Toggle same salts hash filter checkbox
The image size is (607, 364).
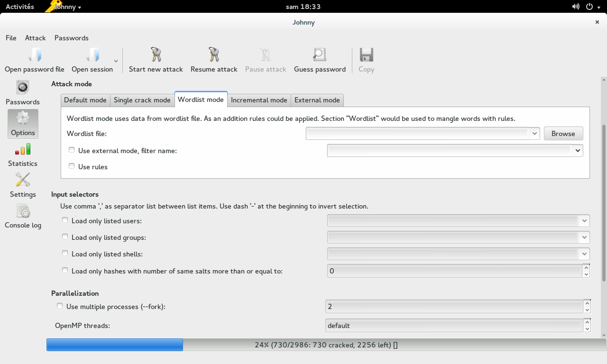pos(65,270)
